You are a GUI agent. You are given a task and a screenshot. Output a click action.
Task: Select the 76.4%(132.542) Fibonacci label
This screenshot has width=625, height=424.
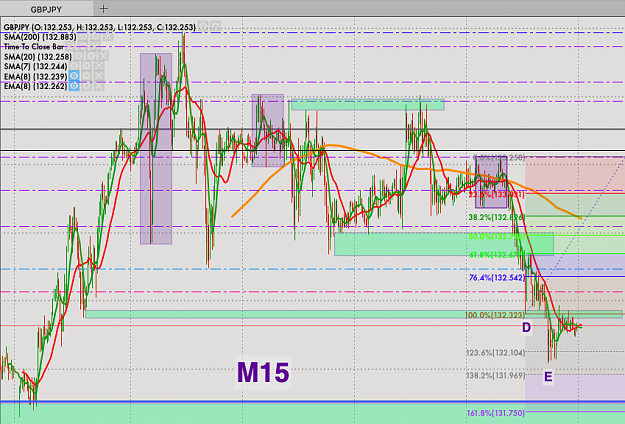pyautogui.click(x=497, y=277)
